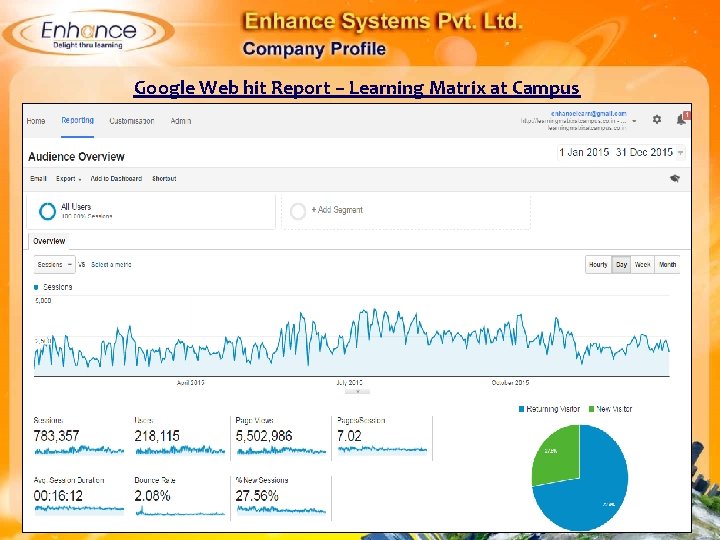Click Select a metric link
Screen dimensions: 720x540
click(111, 264)
